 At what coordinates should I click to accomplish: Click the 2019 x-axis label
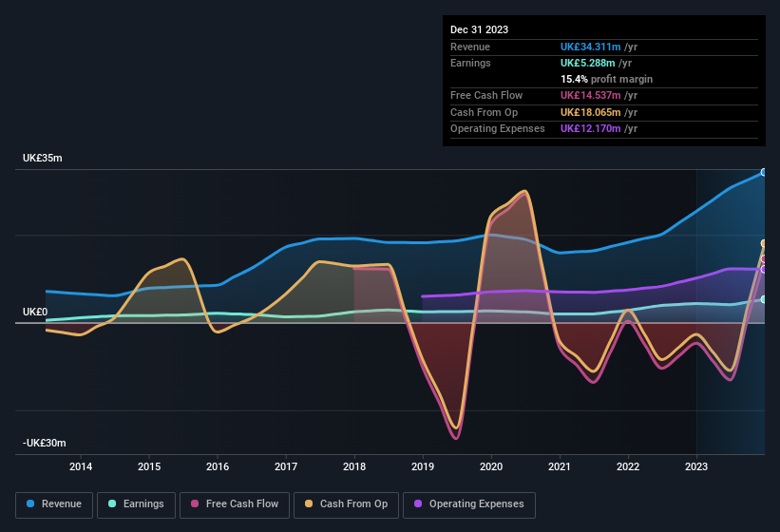(423, 466)
